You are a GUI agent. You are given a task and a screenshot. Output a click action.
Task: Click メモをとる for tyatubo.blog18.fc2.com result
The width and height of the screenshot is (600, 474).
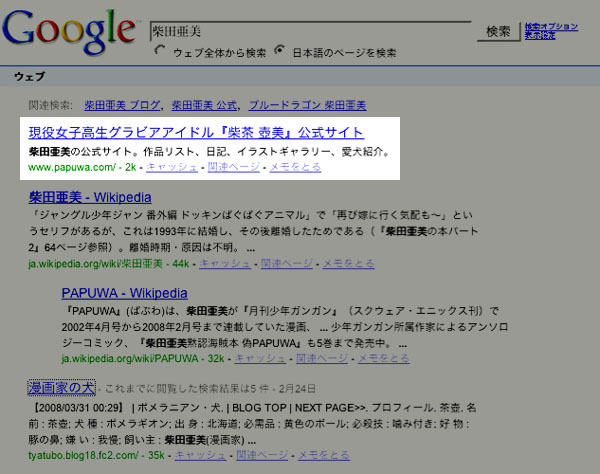324,455
